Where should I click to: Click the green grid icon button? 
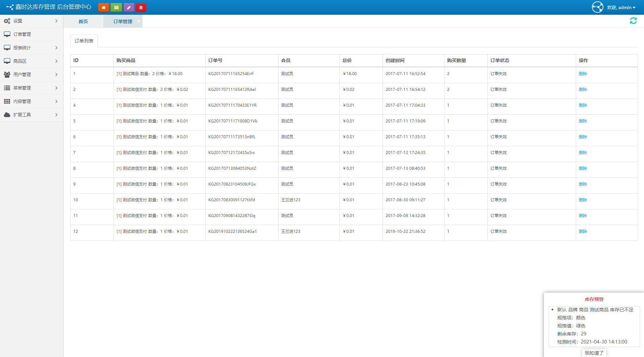[x=116, y=7]
